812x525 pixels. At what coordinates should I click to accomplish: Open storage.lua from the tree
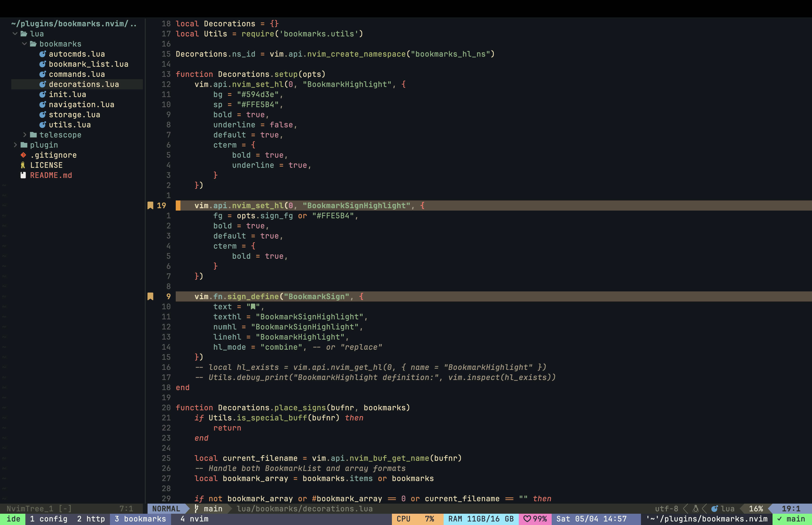[74, 115]
